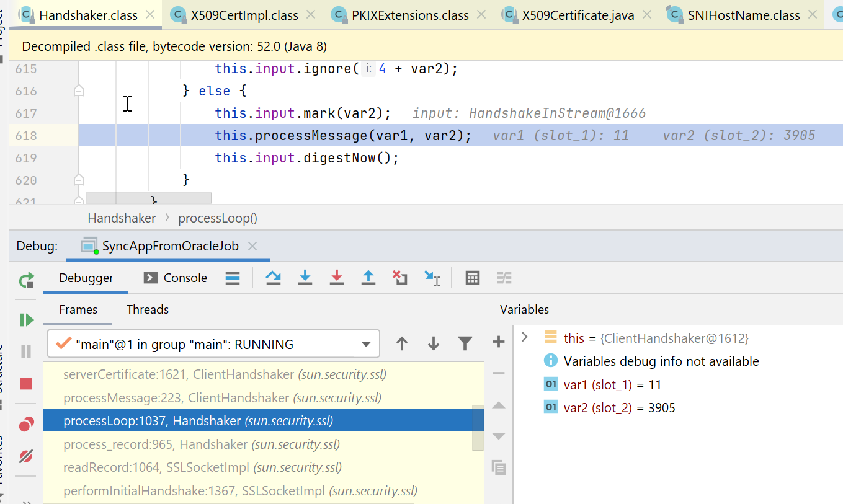Click the Step Into icon
843x504 pixels.
(305, 278)
